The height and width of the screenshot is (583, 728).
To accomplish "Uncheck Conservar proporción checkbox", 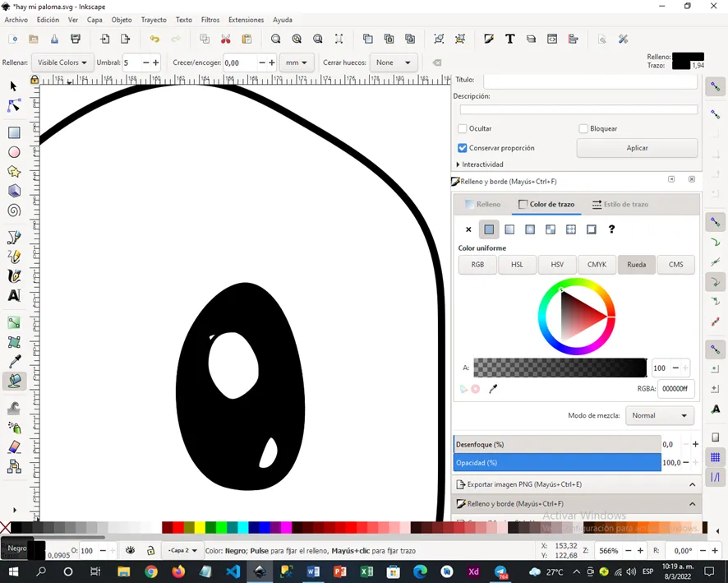I will [462, 148].
